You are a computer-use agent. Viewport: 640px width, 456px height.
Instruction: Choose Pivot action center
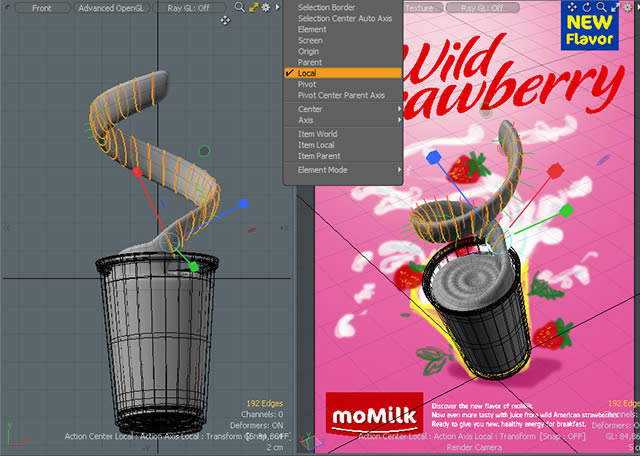pos(343,84)
